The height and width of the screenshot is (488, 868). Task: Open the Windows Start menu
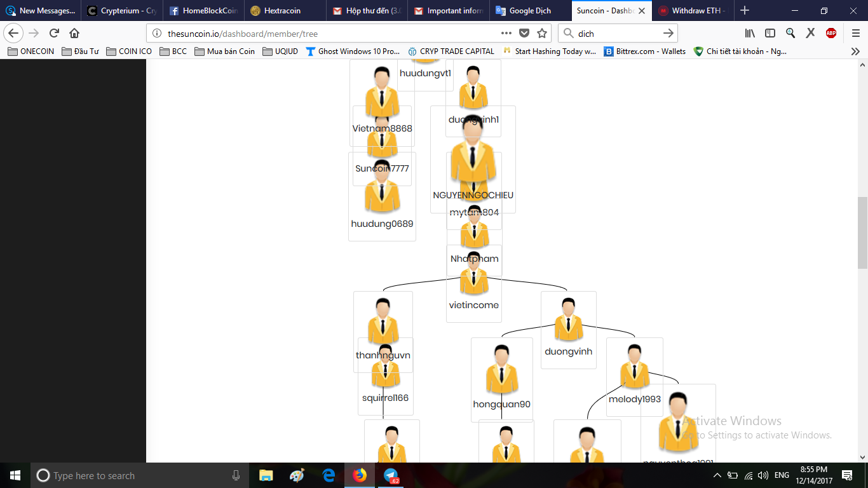pyautogui.click(x=15, y=475)
